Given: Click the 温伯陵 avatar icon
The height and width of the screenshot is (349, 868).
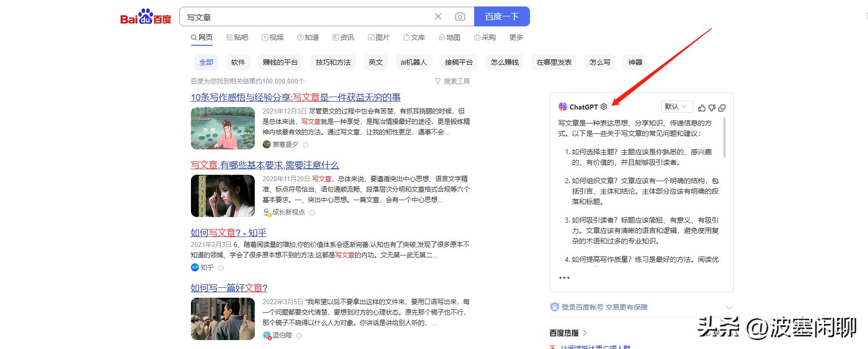Looking at the screenshot, I should (x=267, y=335).
